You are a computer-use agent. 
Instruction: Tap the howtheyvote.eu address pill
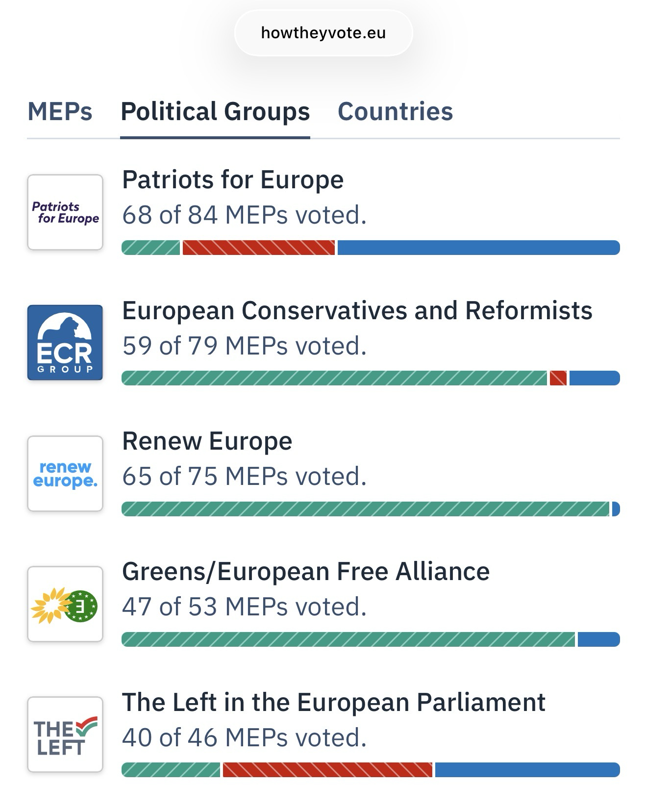tap(323, 33)
